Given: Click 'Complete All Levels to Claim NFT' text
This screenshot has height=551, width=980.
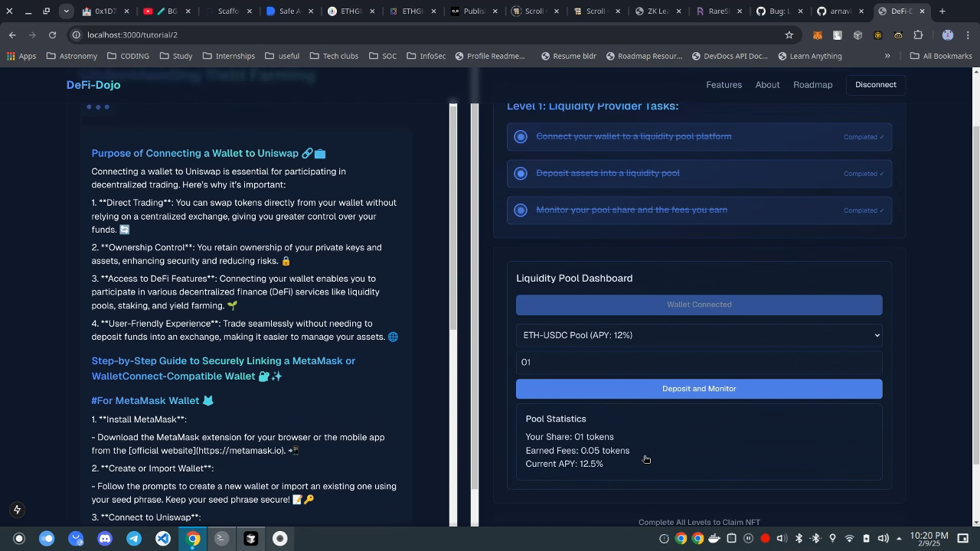Looking at the screenshot, I should point(699,523).
